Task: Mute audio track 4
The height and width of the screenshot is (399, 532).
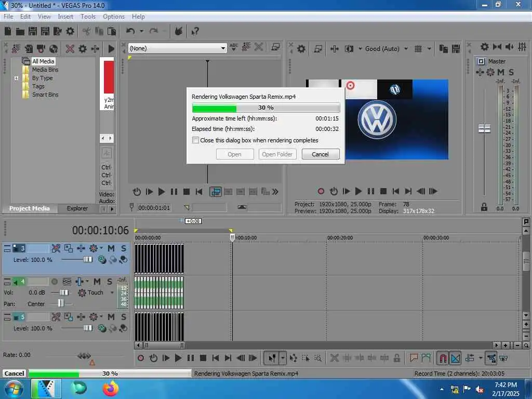Action: (x=97, y=282)
